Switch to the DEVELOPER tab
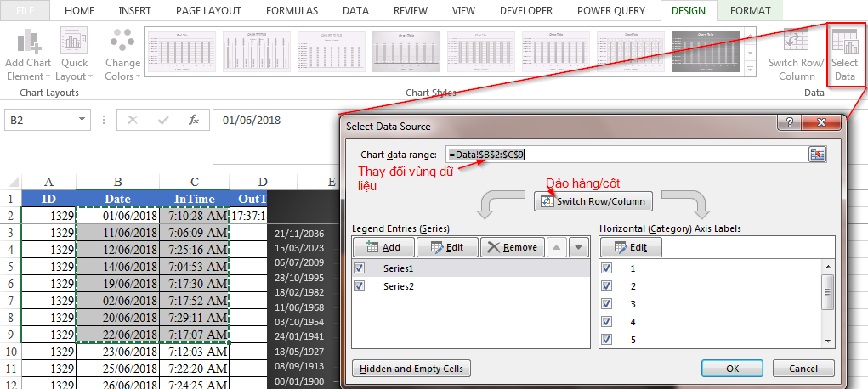Image resolution: width=868 pixels, height=389 pixels. pos(526,10)
